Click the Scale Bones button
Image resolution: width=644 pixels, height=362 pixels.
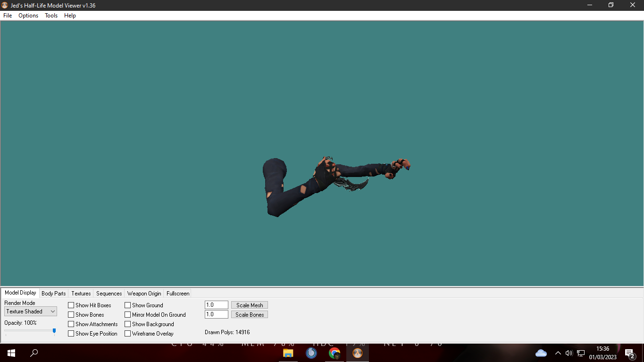(250, 315)
